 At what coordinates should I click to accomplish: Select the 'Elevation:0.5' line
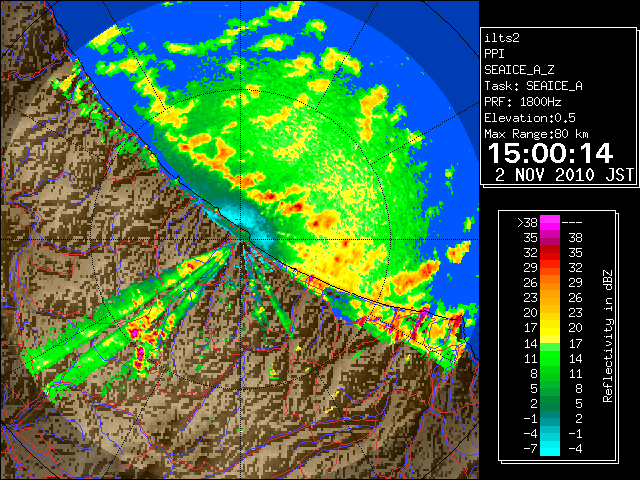point(529,118)
